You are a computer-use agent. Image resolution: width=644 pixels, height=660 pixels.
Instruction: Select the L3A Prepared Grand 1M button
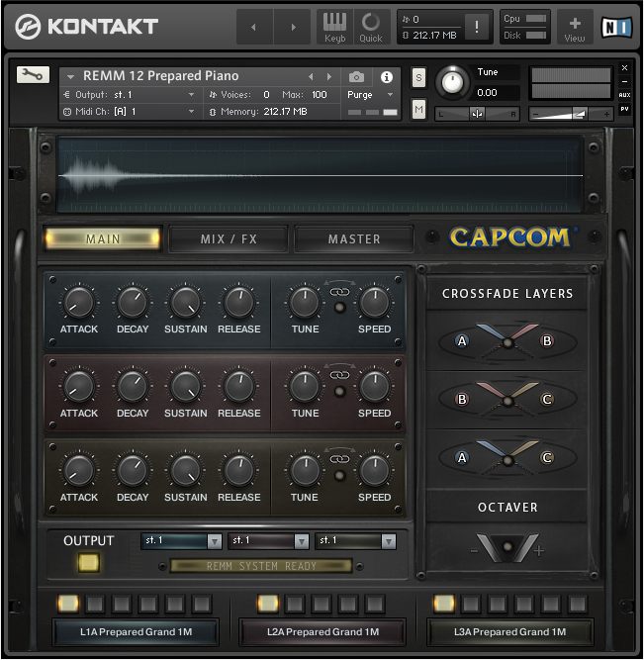pyautogui.click(x=509, y=631)
